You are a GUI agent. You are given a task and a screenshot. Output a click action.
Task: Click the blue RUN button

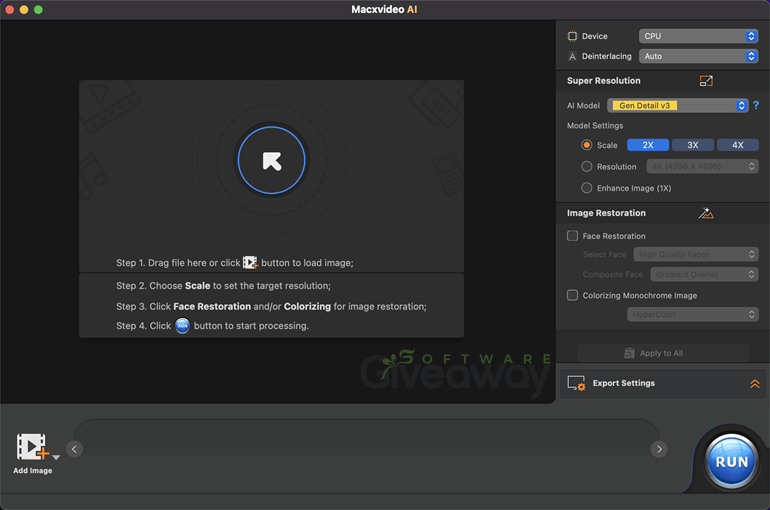tap(731, 461)
